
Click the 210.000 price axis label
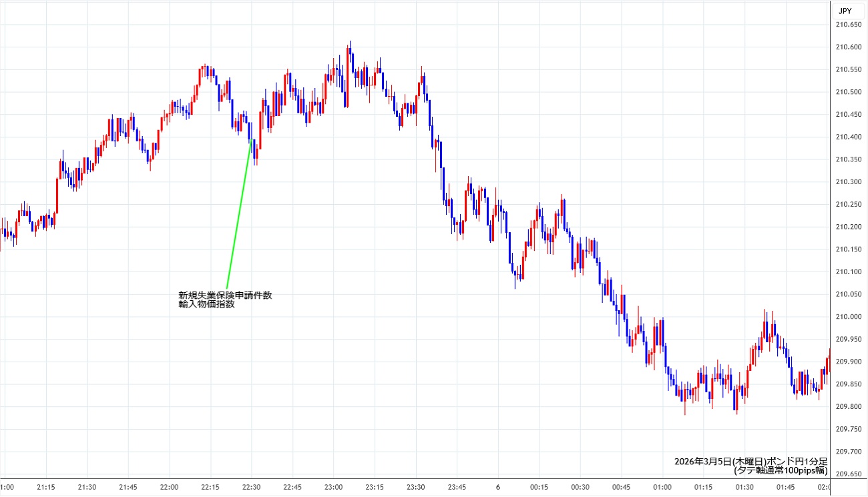(849, 316)
